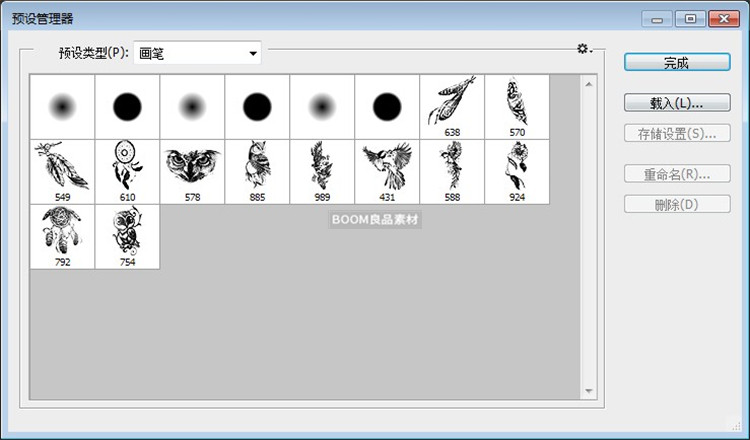This screenshot has height=440, width=750.
Task: Open the gear options flyout menu
Action: [583, 50]
